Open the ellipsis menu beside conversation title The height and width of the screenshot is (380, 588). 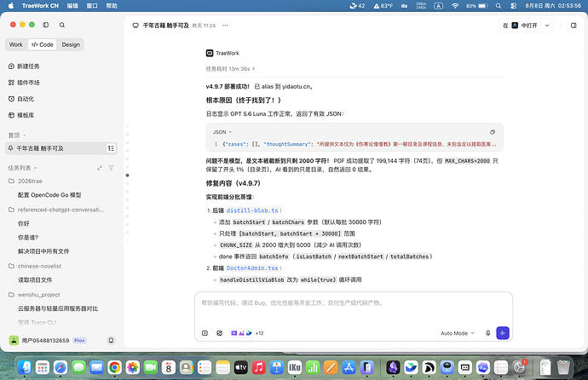pyautogui.click(x=225, y=26)
